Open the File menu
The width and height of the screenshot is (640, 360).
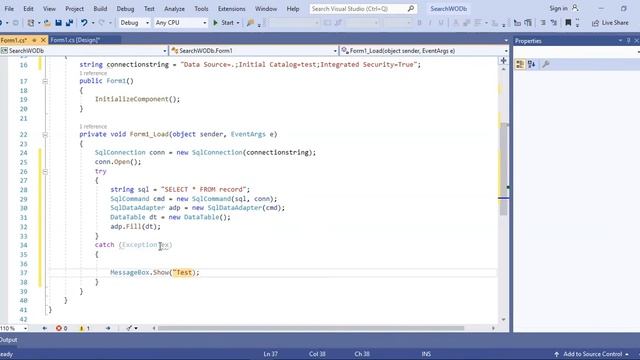pyautogui.click(x=9, y=9)
